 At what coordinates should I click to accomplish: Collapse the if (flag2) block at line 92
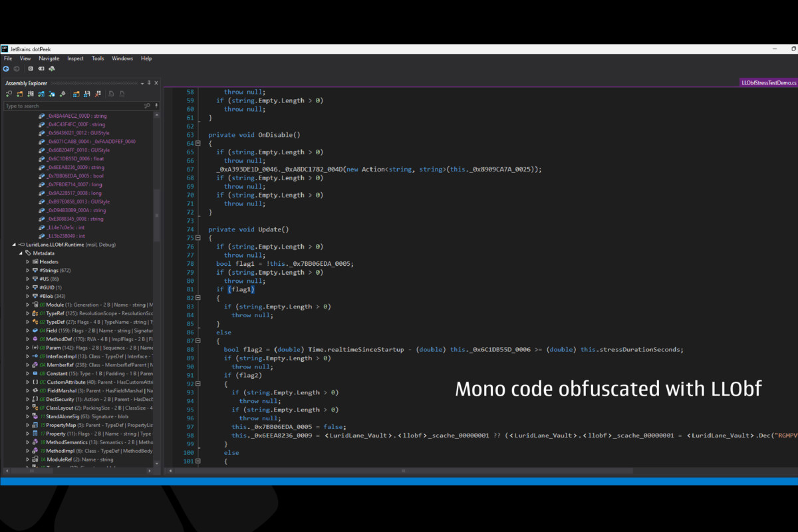coord(198,384)
